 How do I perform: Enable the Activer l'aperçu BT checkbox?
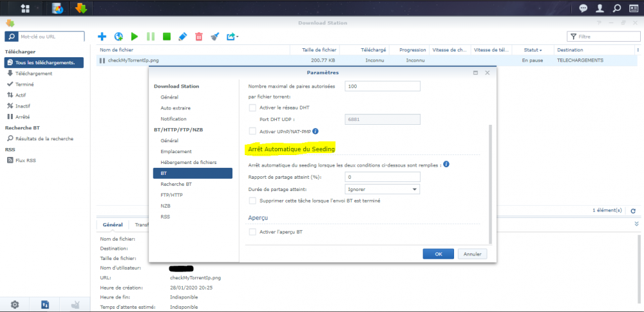(252, 232)
